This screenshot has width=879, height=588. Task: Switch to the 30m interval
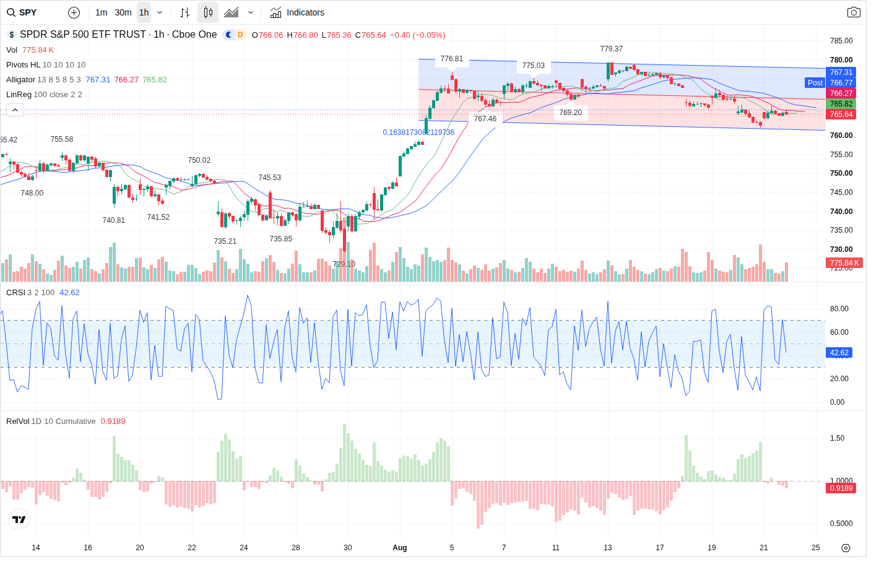(123, 12)
